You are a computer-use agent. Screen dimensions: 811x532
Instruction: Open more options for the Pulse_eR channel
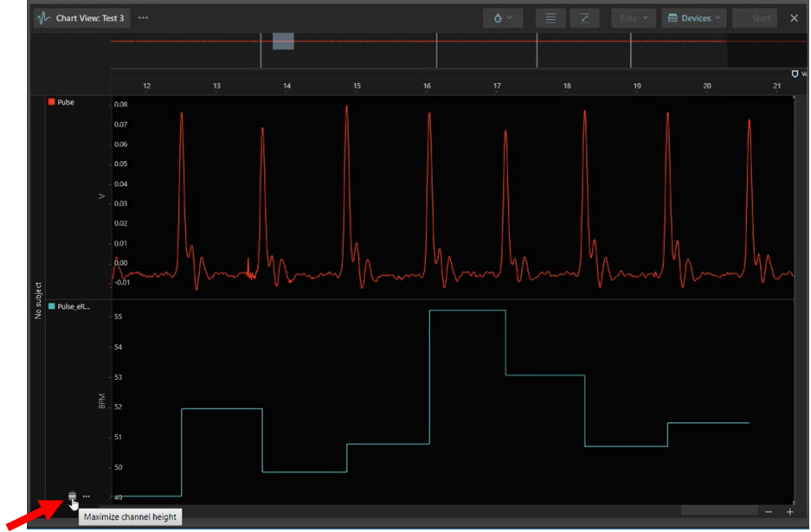(86, 496)
